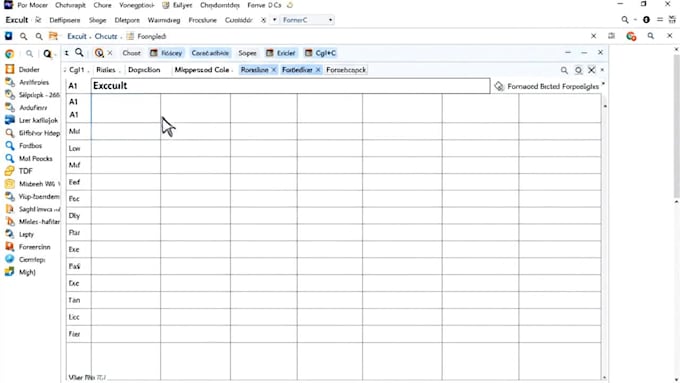Viewport: 680px width, 383px height.
Task: Remove the Foatediver filter tag
Action: [318, 70]
